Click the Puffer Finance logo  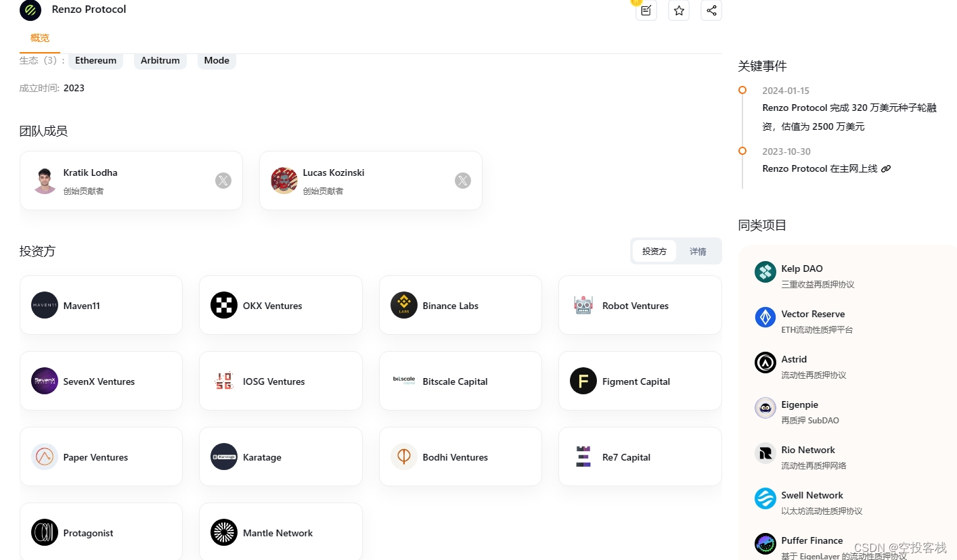[765, 544]
